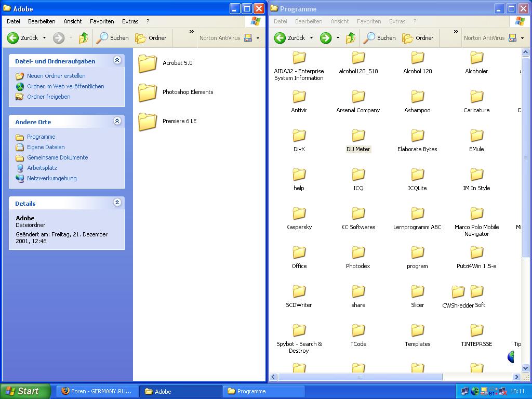The width and height of the screenshot is (532, 399).
Task: Select the DivX folder icon
Action: [299, 136]
